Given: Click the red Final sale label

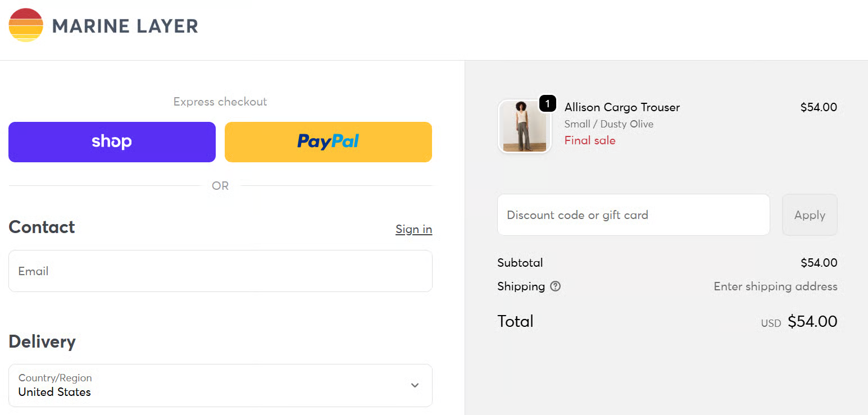Looking at the screenshot, I should tap(589, 140).
